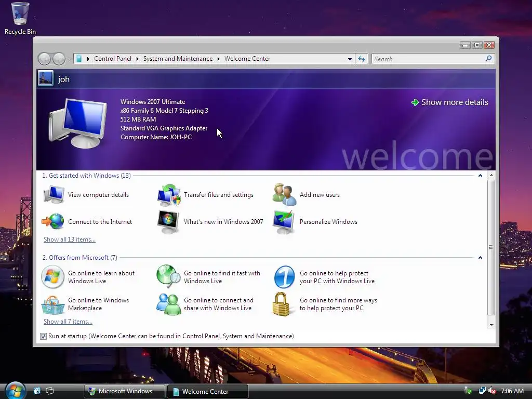The image size is (532, 399).
Task: Click the list scrollbar up arrow
Action: tap(491, 176)
